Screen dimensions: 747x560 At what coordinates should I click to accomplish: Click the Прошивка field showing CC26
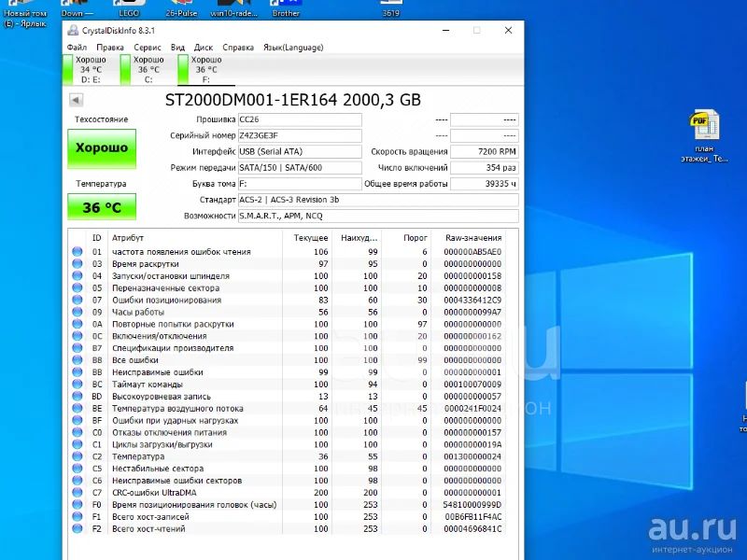tap(300, 119)
